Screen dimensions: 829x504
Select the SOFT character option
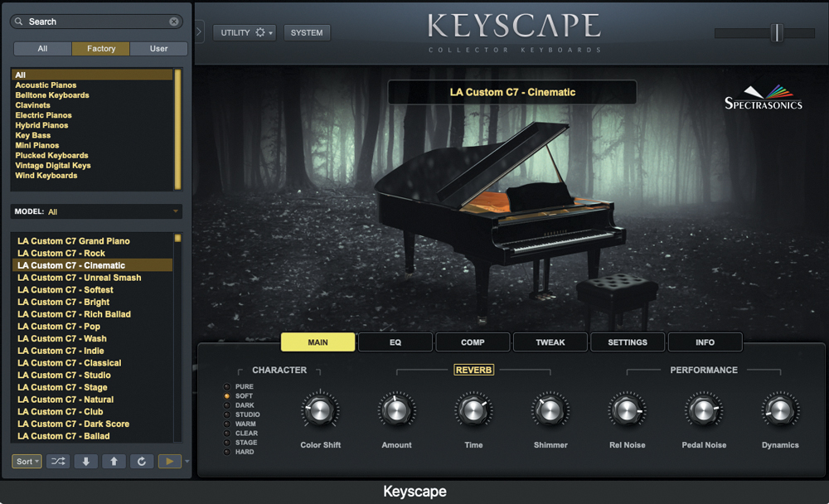238,396
